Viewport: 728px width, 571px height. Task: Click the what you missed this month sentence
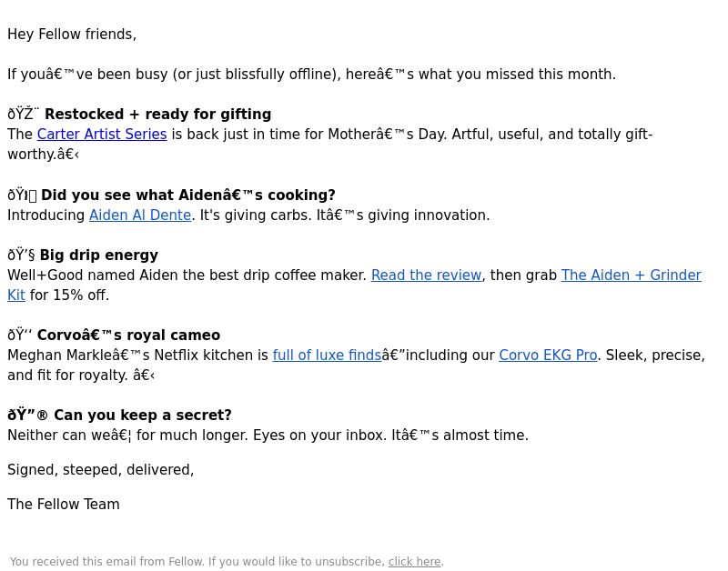[311, 75]
